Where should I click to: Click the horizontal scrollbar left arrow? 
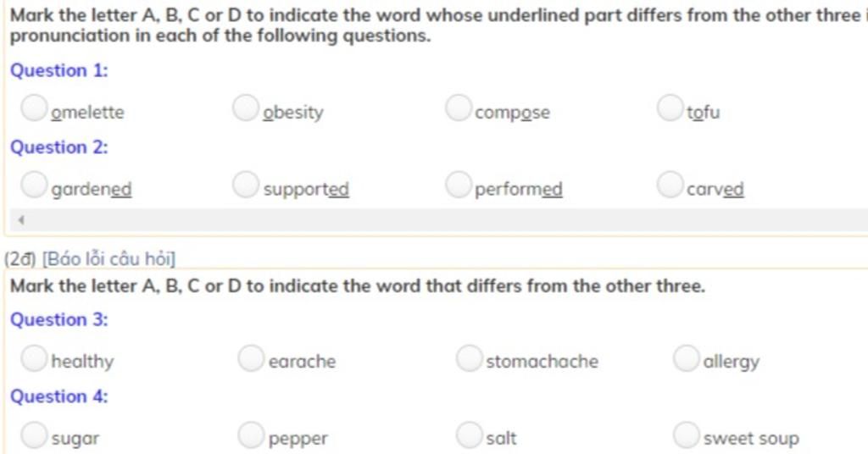pos(21,220)
